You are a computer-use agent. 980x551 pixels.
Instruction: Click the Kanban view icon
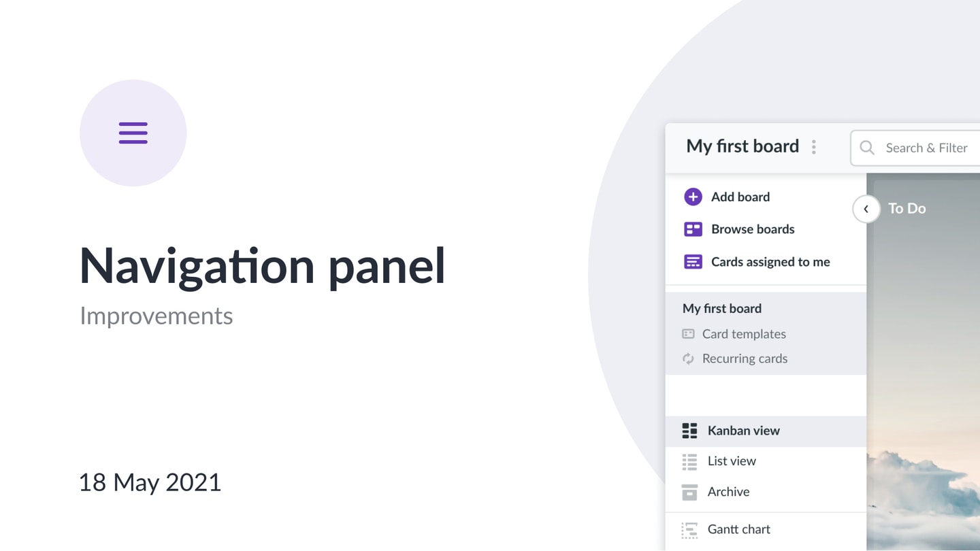(x=689, y=431)
